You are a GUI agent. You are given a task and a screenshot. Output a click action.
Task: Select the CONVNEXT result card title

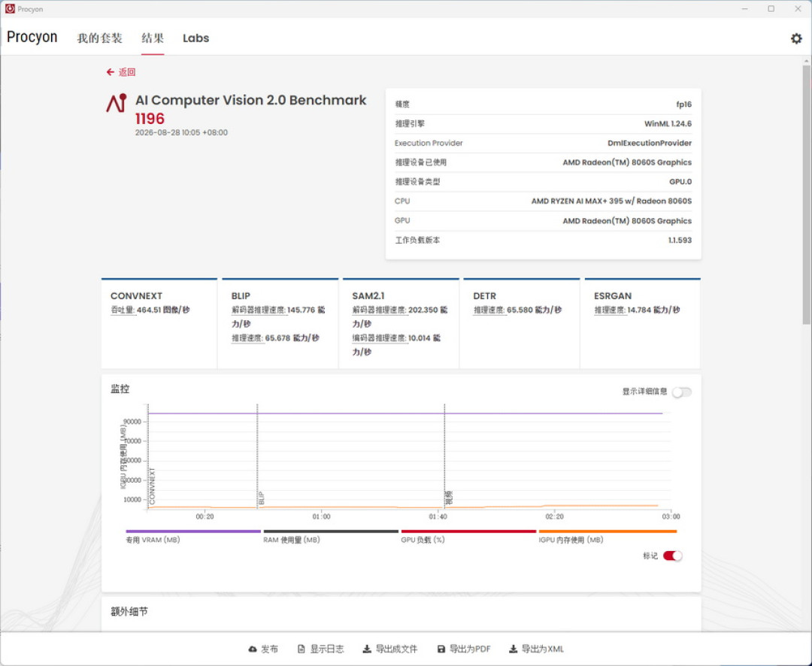pyautogui.click(x=136, y=295)
